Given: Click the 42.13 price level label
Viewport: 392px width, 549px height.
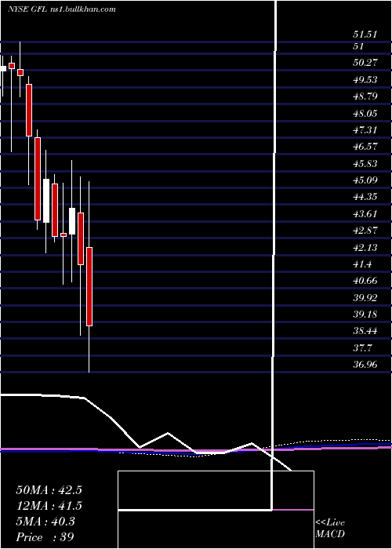Looking at the screenshot, I should (x=366, y=248).
